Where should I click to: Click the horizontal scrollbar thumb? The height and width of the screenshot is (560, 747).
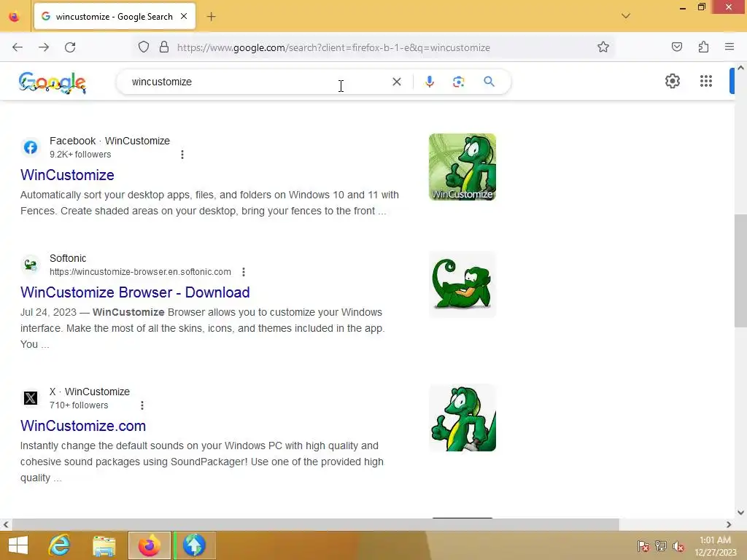tap(315, 524)
